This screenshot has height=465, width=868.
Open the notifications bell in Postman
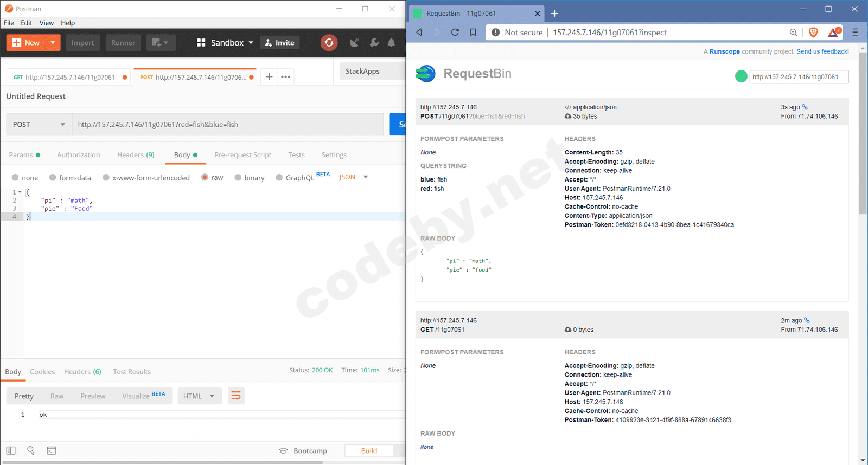point(391,42)
